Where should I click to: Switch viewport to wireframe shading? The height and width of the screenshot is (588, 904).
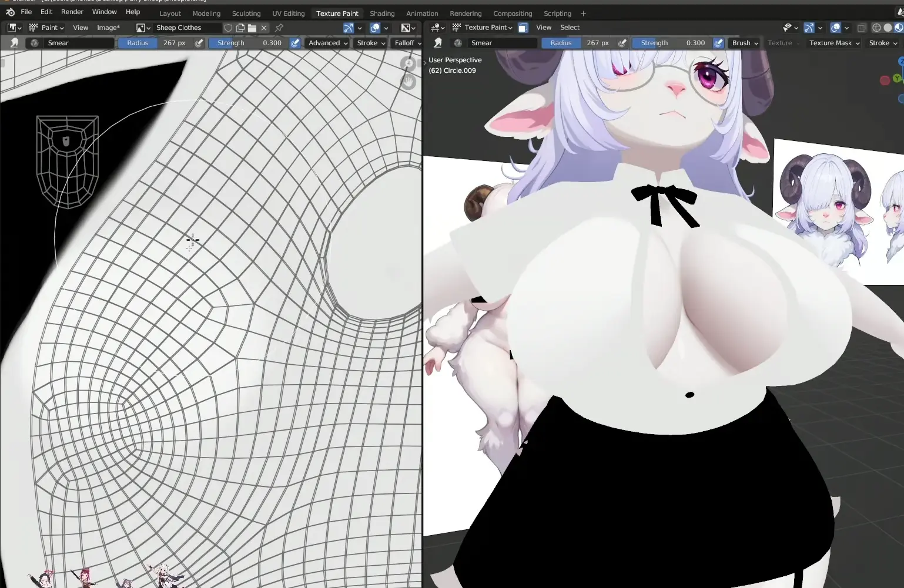click(x=876, y=28)
